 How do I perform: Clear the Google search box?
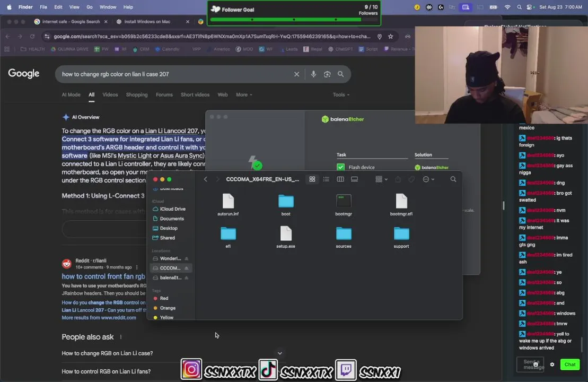click(296, 74)
